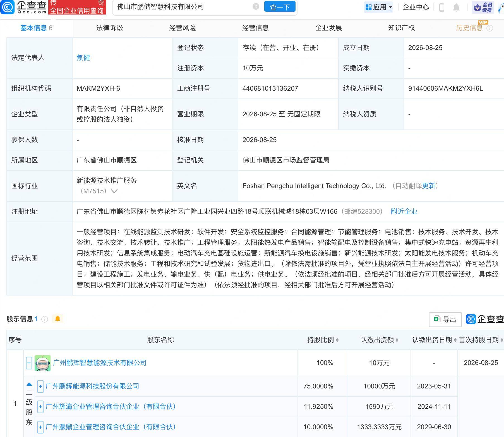Viewport: 504px width, 437px height.
Task: Click info icon beside 股东信息 heading
Action: pyautogui.click(x=45, y=319)
